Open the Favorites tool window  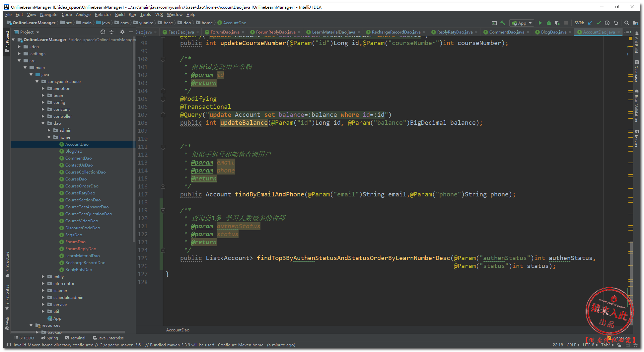pos(7,297)
